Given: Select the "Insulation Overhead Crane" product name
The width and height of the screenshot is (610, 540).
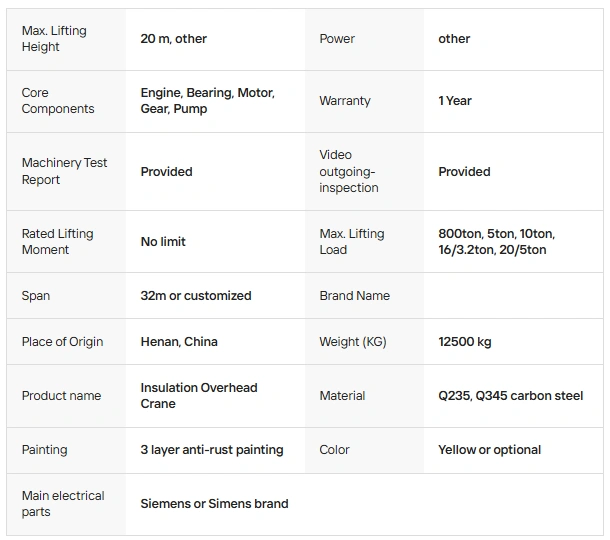Looking at the screenshot, I should tap(199, 396).
